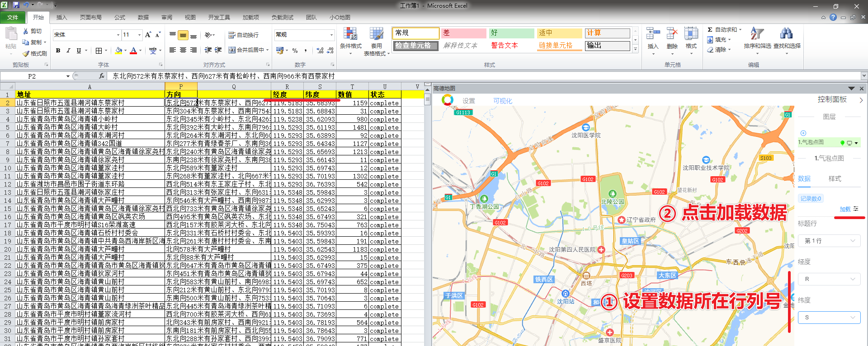Decrease font size with small A icon

coord(158,35)
